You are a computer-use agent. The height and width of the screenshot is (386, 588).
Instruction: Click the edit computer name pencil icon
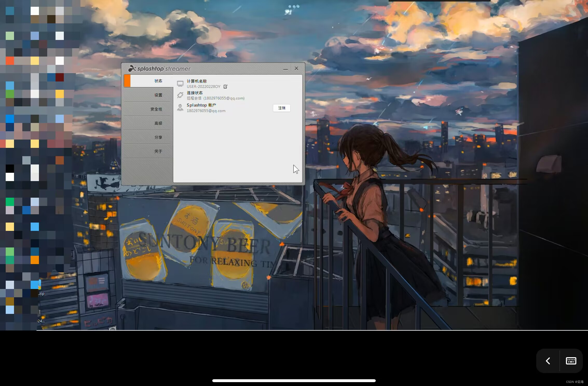tap(225, 87)
